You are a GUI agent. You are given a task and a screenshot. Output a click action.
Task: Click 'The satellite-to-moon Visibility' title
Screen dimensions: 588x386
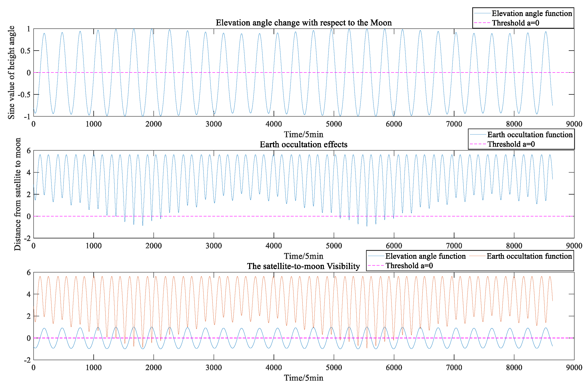(x=303, y=266)
